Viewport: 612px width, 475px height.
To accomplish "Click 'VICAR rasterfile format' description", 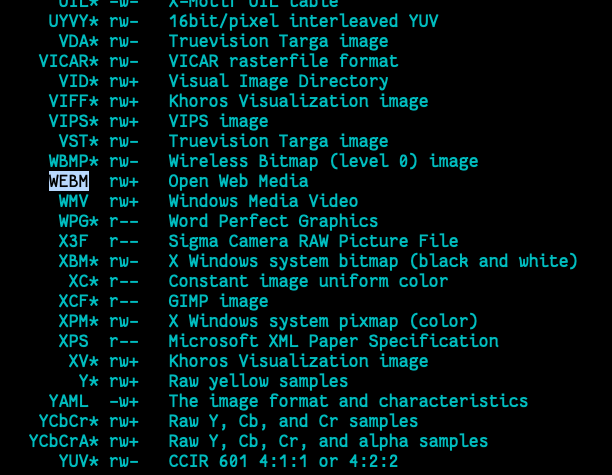I will pos(283,61).
